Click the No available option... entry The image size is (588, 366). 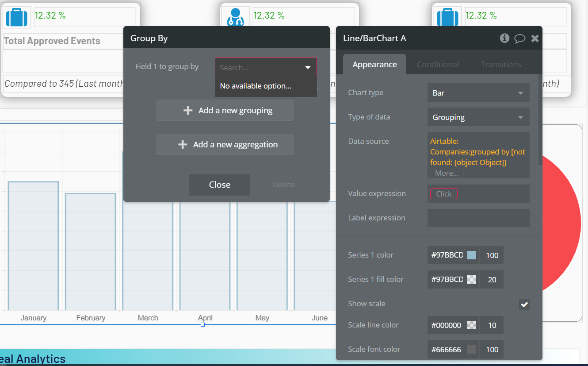pyautogui.click(x=266, y=86)
